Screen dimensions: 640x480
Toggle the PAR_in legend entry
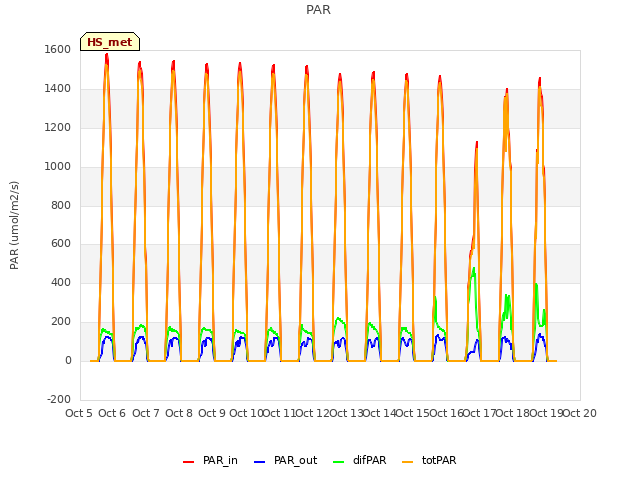tap(210, 460)
